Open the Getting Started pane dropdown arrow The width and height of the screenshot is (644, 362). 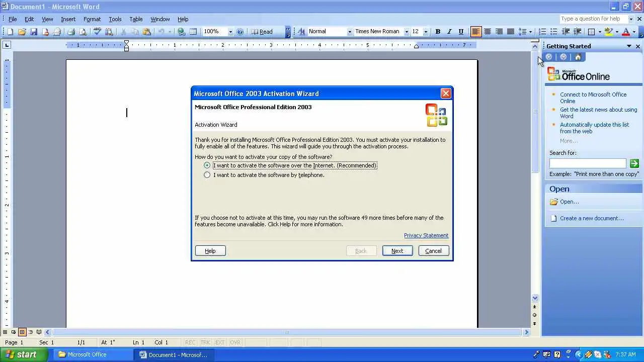pos(629,46)
